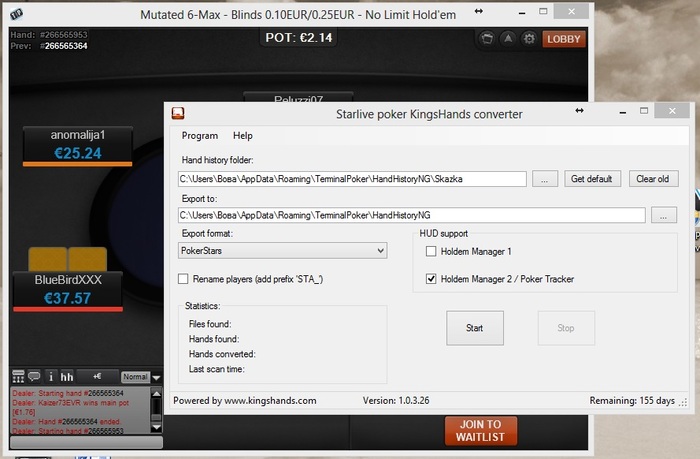Click the converter window resize grip
700x459 pixels.
click(683, 402)
